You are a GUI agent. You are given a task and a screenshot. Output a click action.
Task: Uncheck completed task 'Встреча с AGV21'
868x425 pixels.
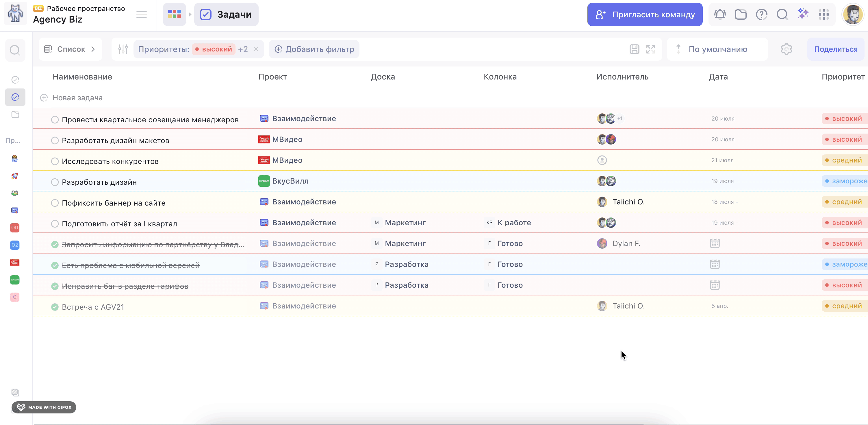(x=55, y=307)
